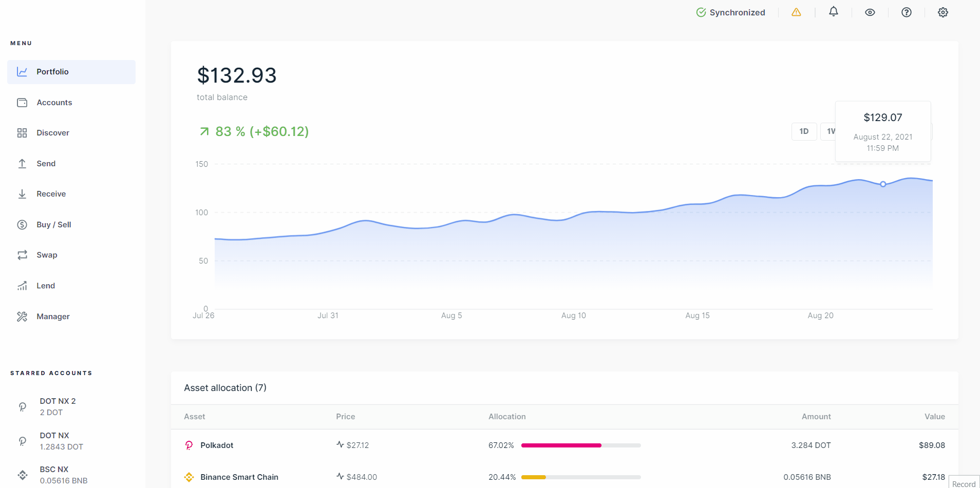Toggle the eye discreet mode
This screenshot has width=980, height=488.
(870, 12)
